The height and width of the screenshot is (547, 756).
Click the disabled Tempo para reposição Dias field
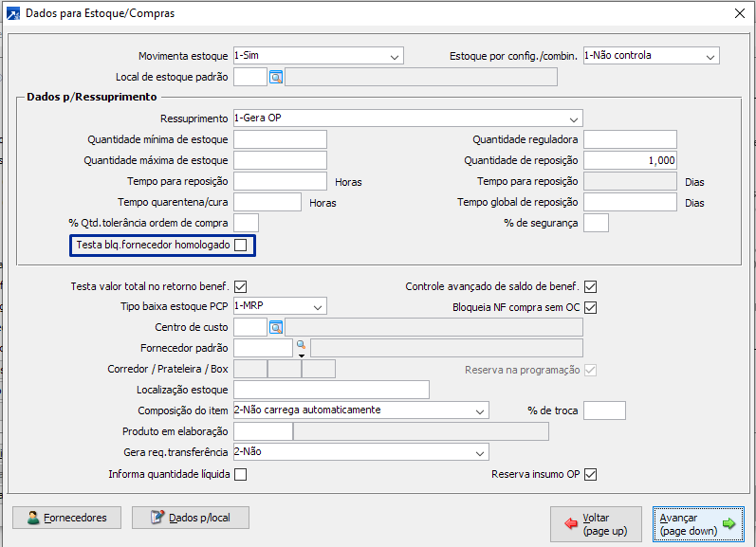coord(630,181)
